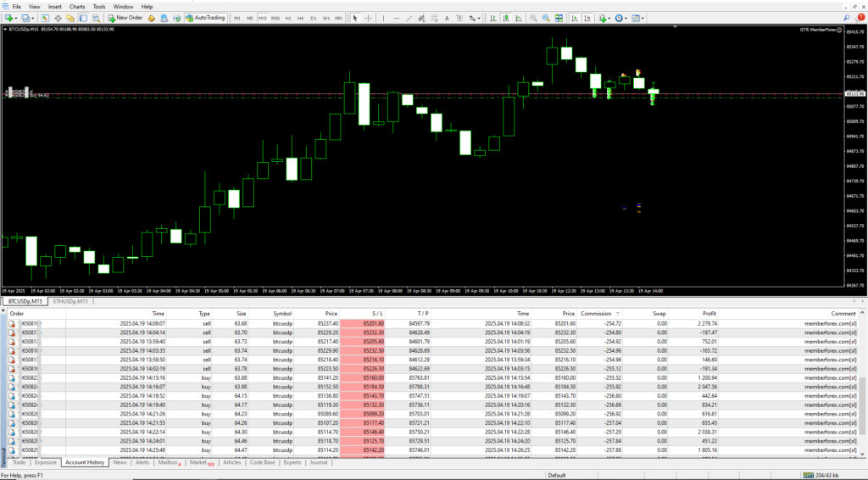This screenshot has width=868, height=480.
Task: Select the text label tool
Action: pos(446,17)
